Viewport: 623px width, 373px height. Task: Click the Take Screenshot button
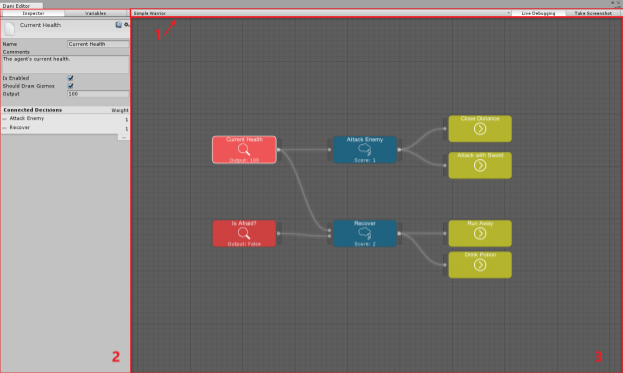(593, 13)
